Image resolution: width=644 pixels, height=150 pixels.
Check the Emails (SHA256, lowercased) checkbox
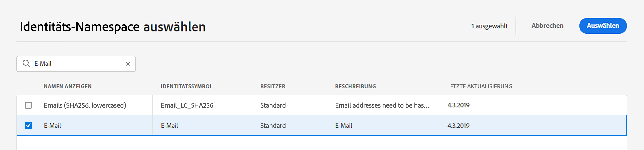click(x=28, y=105)
